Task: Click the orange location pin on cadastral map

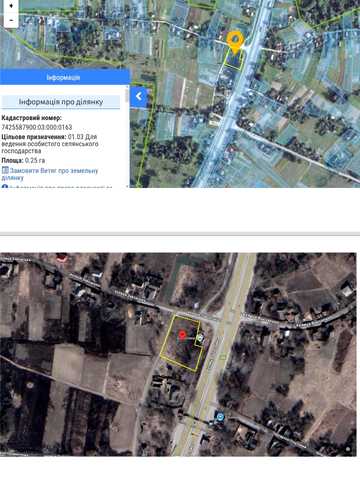Action: (x=235, y=42)
